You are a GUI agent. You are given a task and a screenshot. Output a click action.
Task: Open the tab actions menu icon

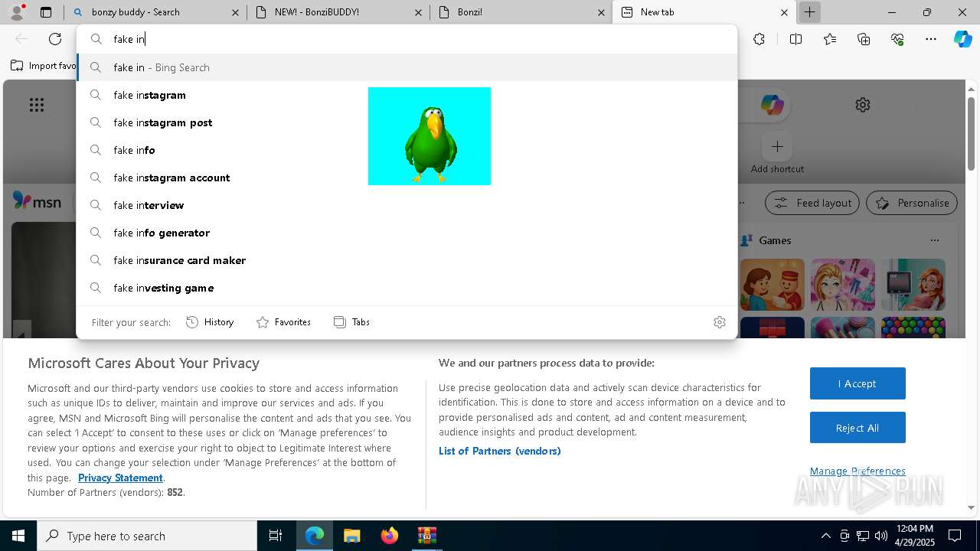point(46,12)
